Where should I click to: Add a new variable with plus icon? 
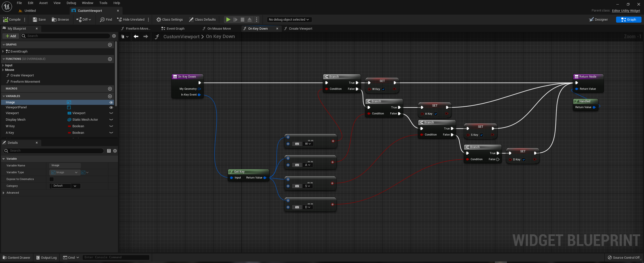pyautogui.click(x=110, y=96)
